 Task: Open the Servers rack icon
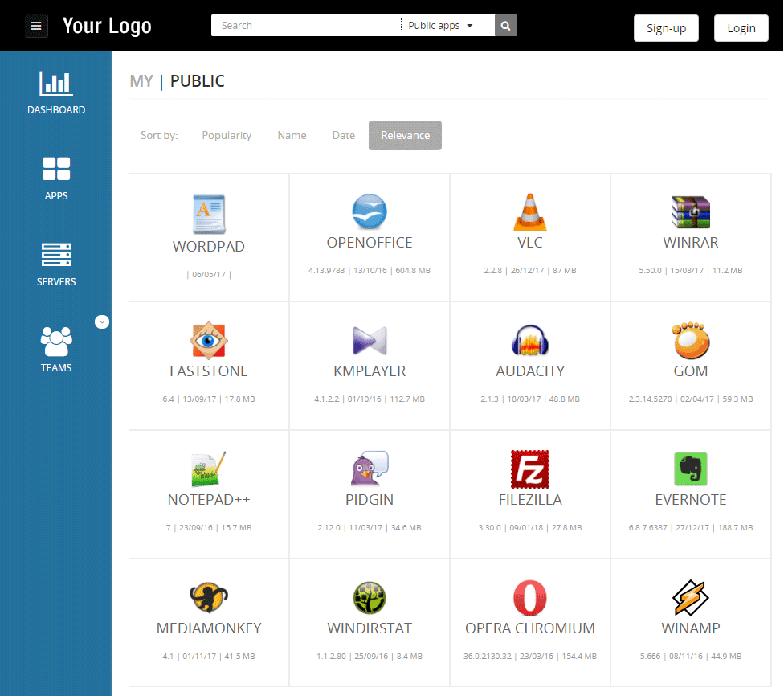coord(56,255)
